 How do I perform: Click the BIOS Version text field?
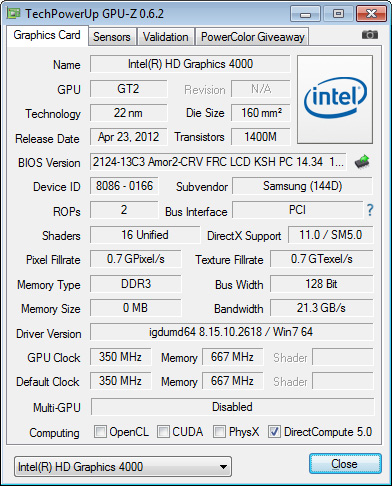tap(218, 162)
